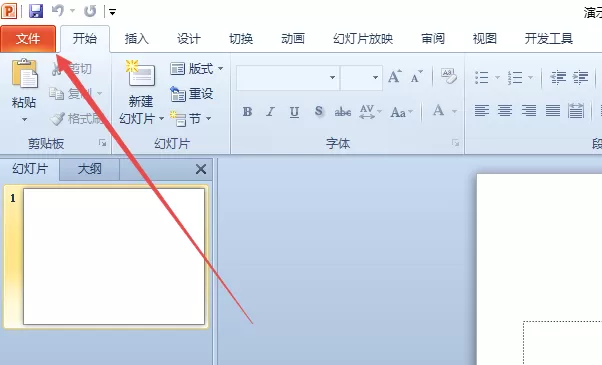Open the AV character spacing menu

pyautogui.click(x=370, y=112)
